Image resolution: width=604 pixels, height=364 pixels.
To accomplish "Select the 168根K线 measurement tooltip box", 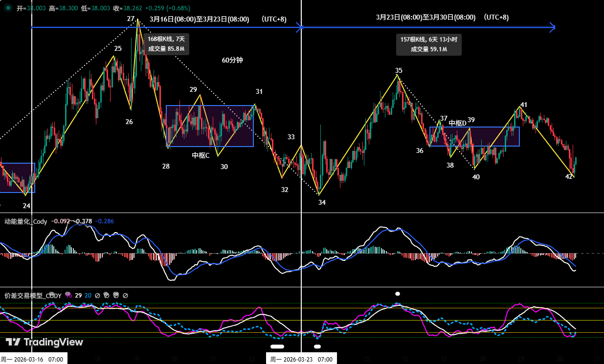I will pyautogui.click(x=165, y=44).
